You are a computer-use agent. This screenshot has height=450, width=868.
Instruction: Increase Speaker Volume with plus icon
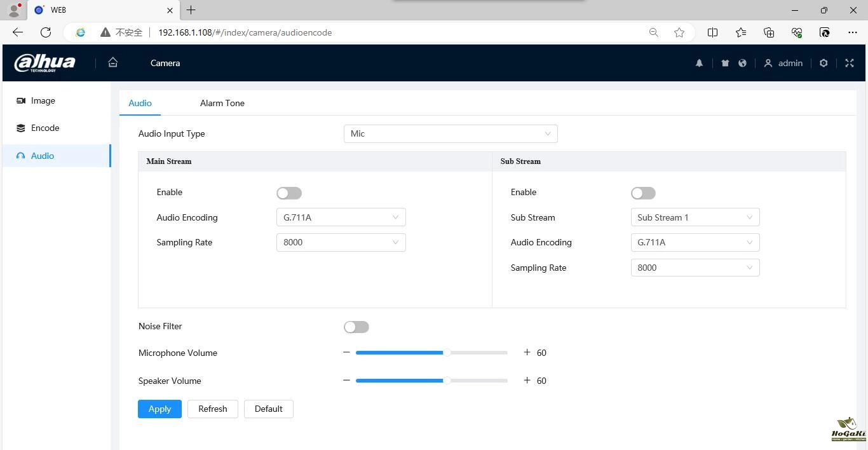click(x=527, y=380)
